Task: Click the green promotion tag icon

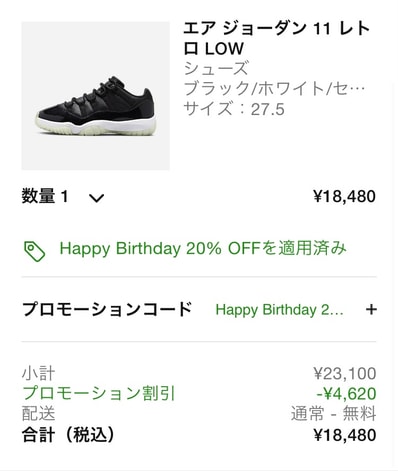Action: pos(34,252)
